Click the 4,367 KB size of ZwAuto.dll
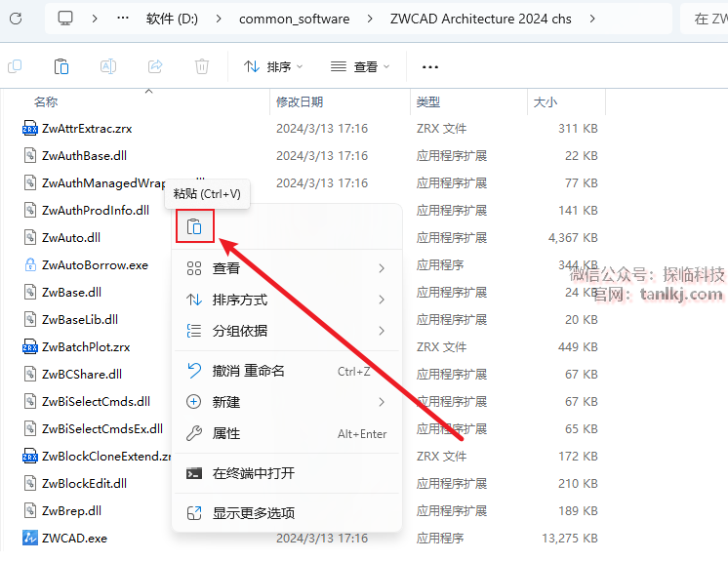728x561 pixels. point(573,238)
